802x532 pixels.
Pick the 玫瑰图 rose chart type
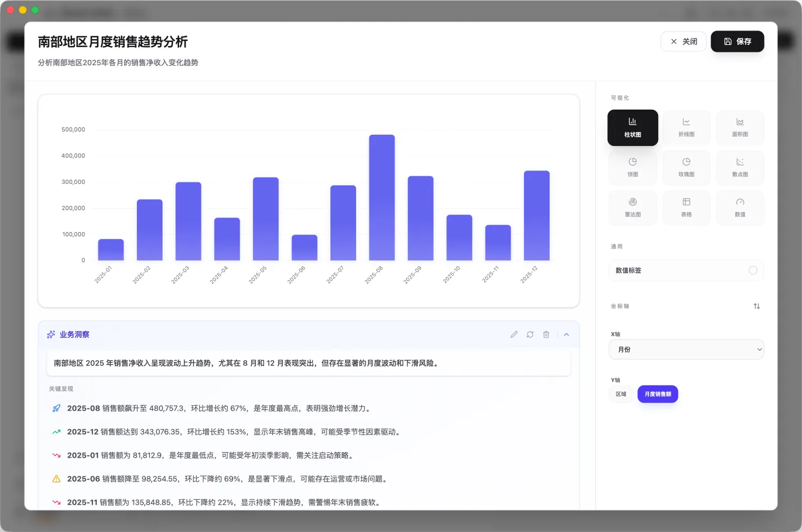click(686, 167)
